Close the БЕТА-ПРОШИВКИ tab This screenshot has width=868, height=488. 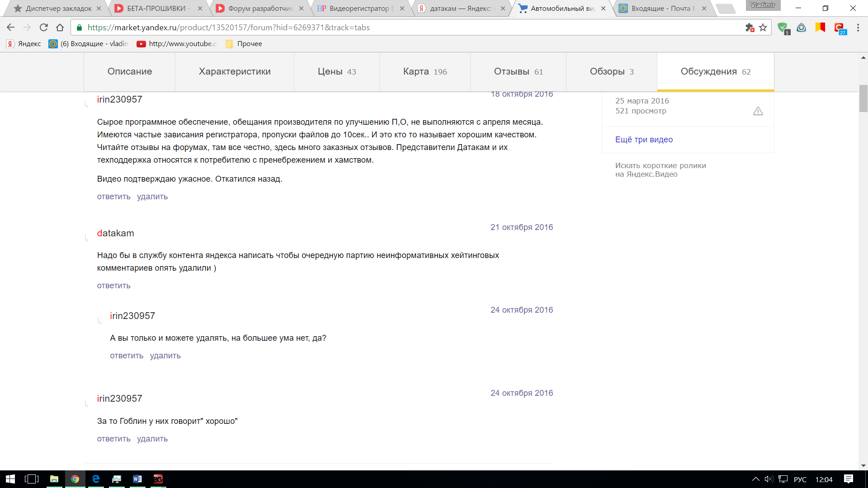pos(200,8)
